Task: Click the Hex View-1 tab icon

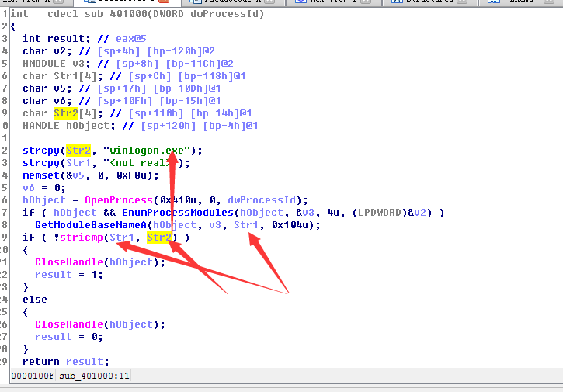Action: (x=299, y=2)
